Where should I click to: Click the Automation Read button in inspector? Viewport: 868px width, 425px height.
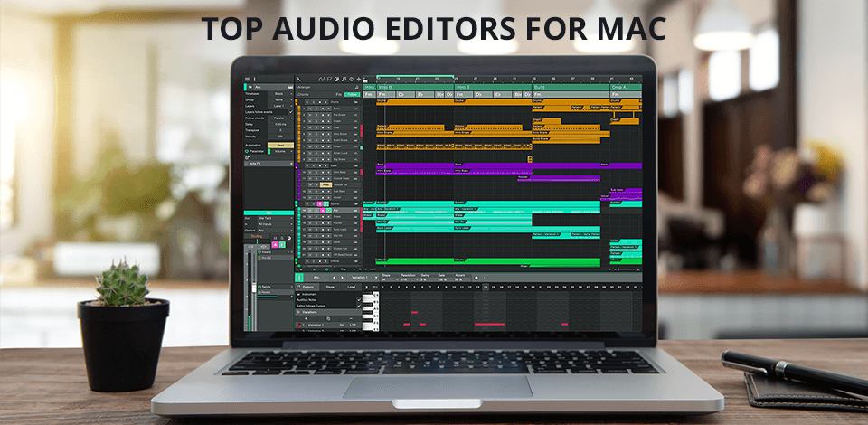(x=280, y=145)
